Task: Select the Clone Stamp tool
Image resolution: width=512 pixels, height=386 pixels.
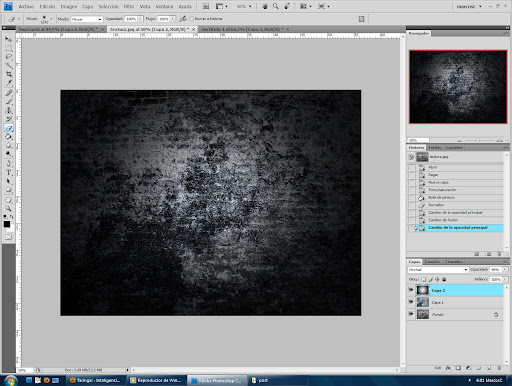Action: coord(8,110)
